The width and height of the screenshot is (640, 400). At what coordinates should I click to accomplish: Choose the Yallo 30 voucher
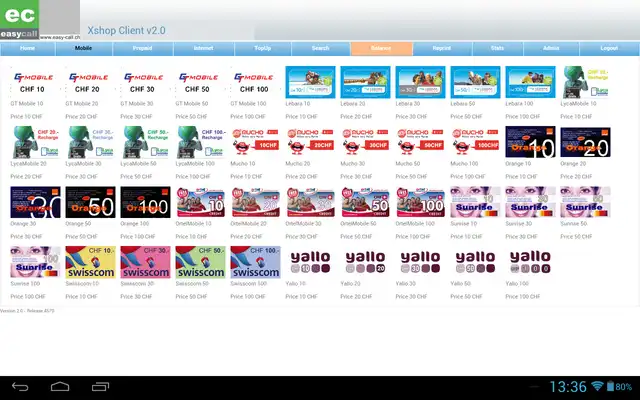(420, 262)
